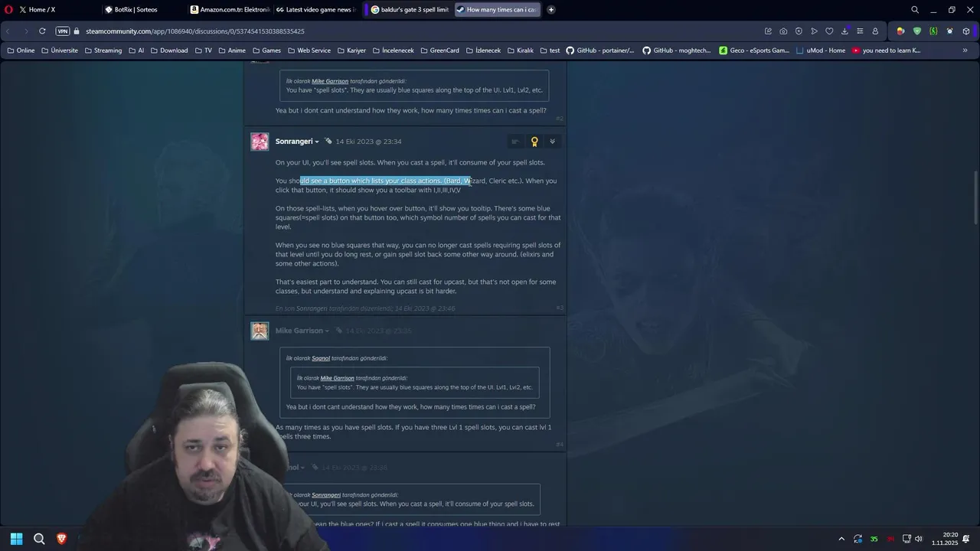Switch to the Amazon.com.tr tab
This screenshot has height=551, width=980.
point(229,10)
